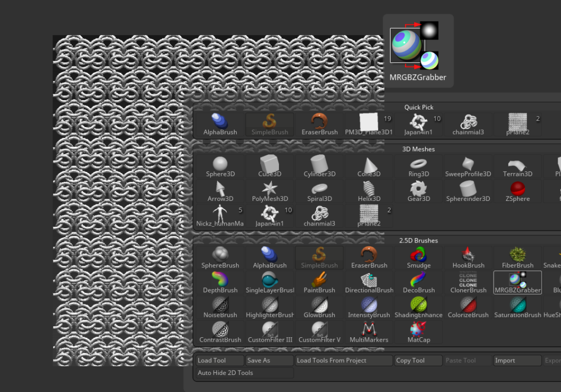Select the Helix3D mesh
The width and height of the screenshot is (561, 392).
pos(369,192)
